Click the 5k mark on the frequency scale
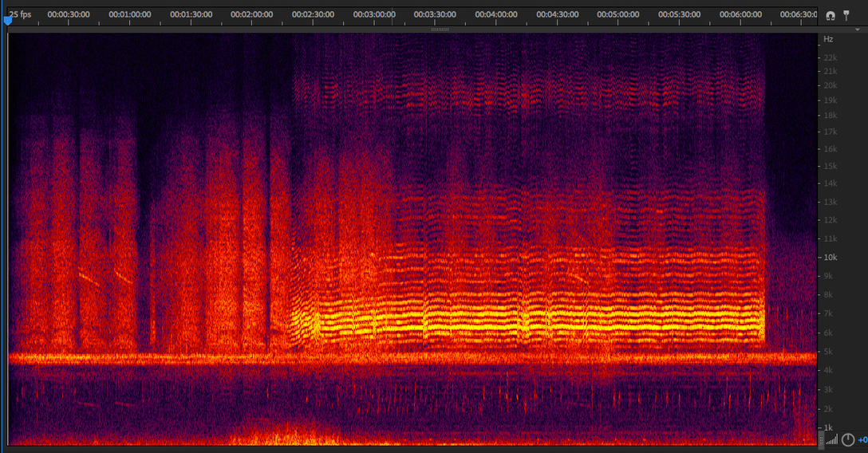This screenshot has width=868, height=453. [828, 352]
